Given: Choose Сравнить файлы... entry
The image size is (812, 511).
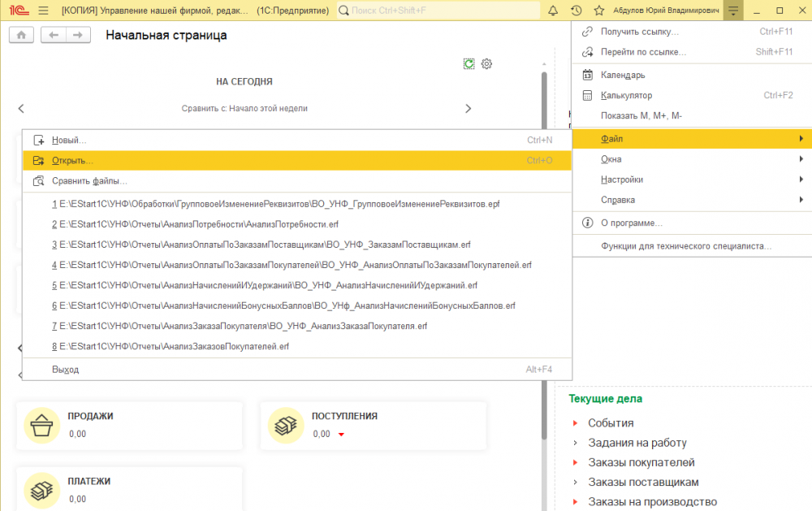Looking at the screenshot, I should click(297, 181).
